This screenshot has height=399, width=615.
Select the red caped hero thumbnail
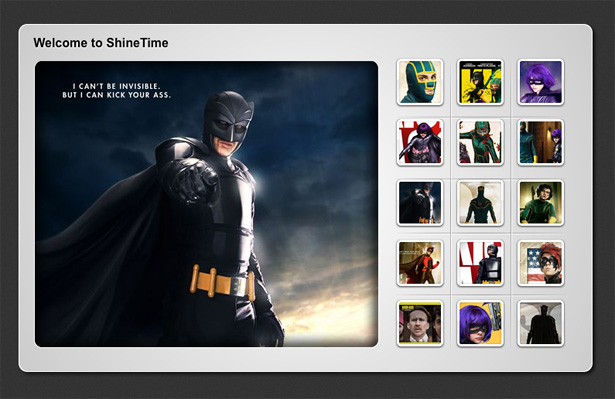click(420, 263)
